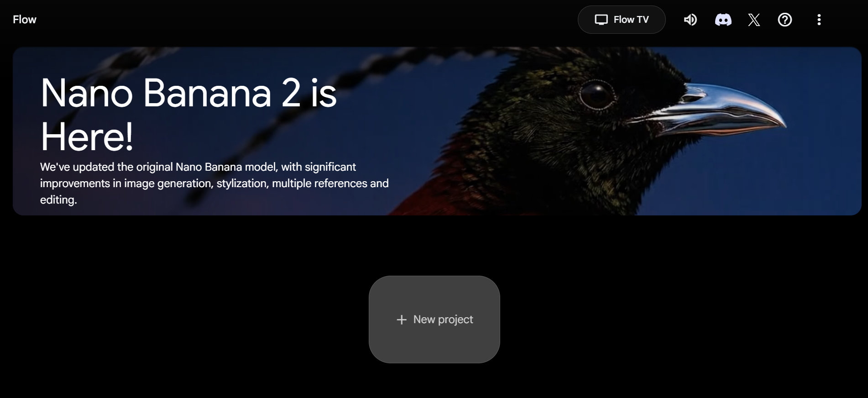This screenshot has height=398, width=868.
Task: Open Flow TV
Action: [622, 20]
